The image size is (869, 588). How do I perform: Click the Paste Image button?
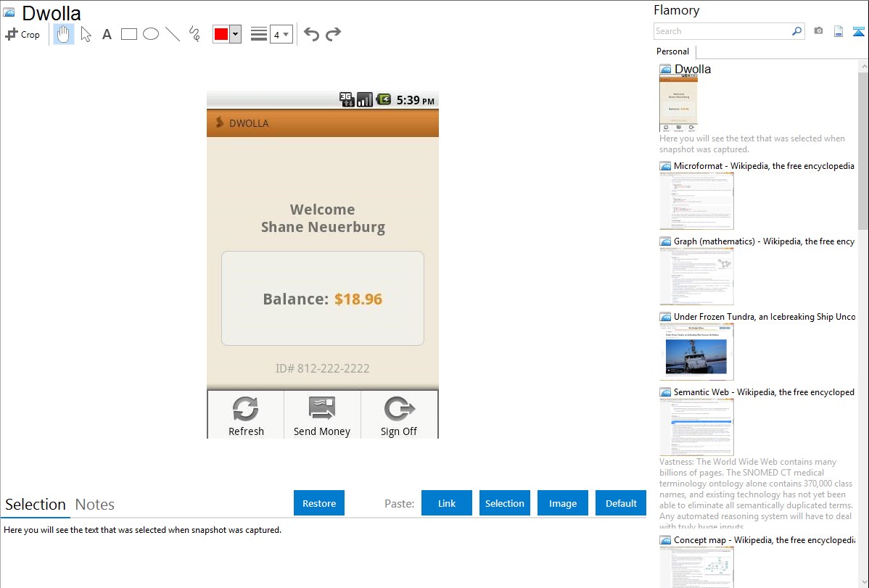pyautogui.click(x=562, y=503)
